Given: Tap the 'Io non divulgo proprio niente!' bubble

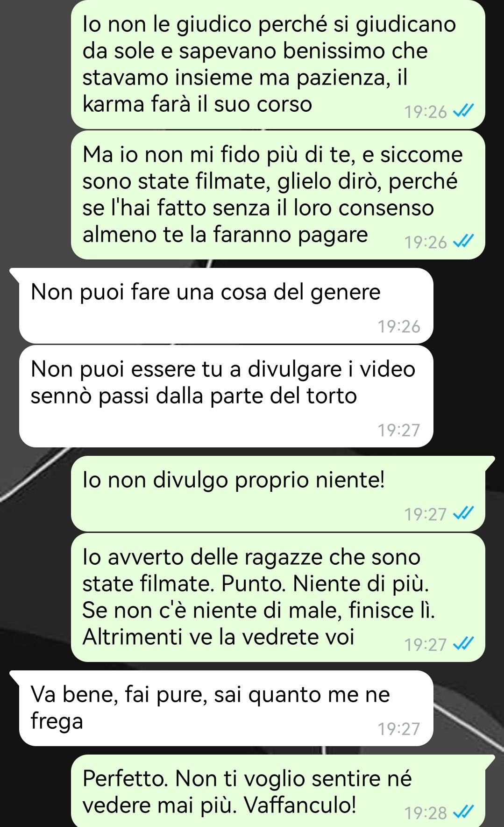Looking at the screenshot, I should click(x=278, y=494).
